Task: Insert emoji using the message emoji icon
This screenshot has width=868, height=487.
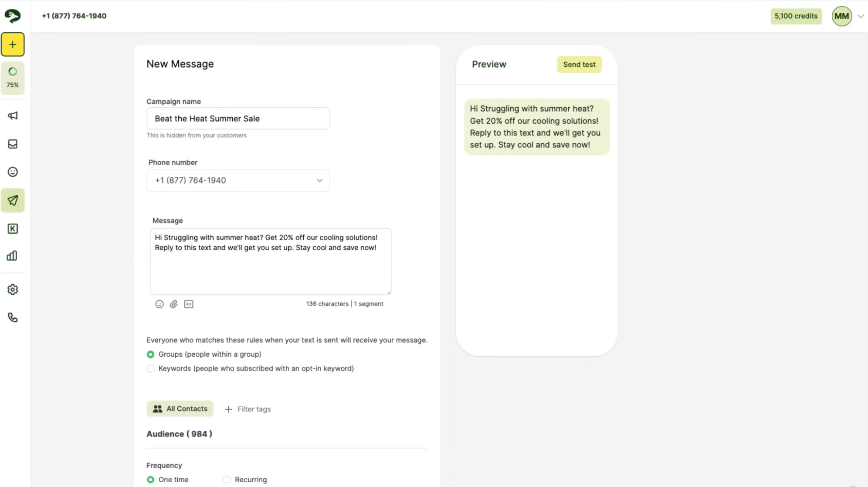Action: (159, 304)
